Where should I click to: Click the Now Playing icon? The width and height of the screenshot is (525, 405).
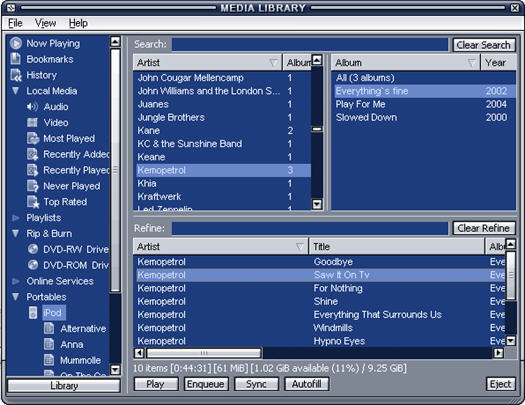click(x=16, y=44)
